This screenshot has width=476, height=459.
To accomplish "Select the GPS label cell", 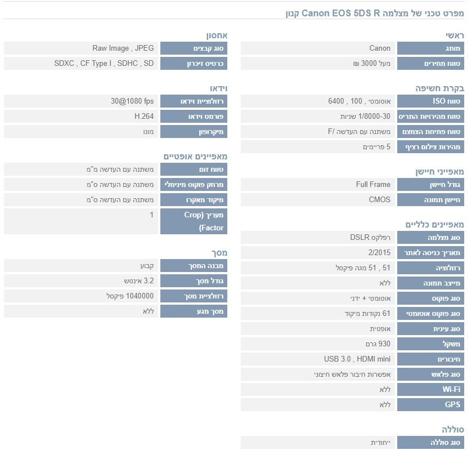I will click(430, 404).
